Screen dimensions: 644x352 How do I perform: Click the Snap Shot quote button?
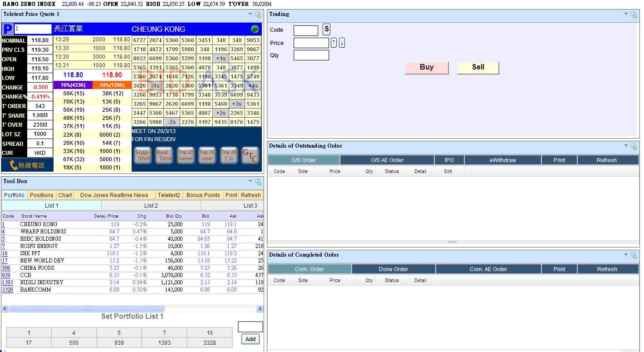point(142,155)
